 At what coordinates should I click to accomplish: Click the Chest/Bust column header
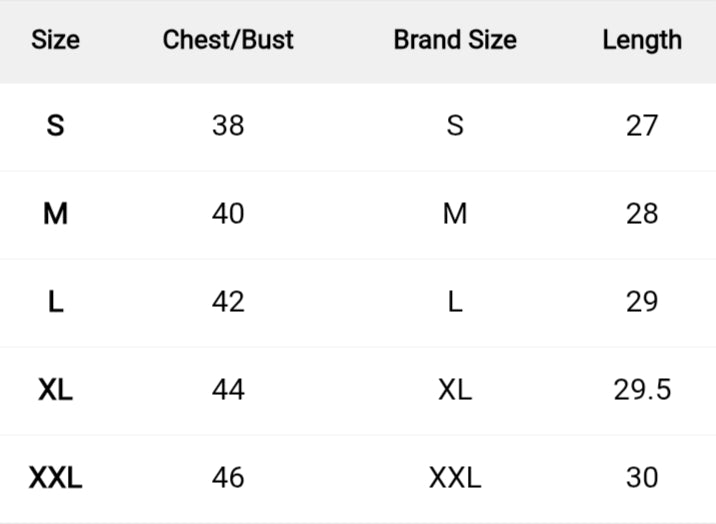tap(228, 40)
